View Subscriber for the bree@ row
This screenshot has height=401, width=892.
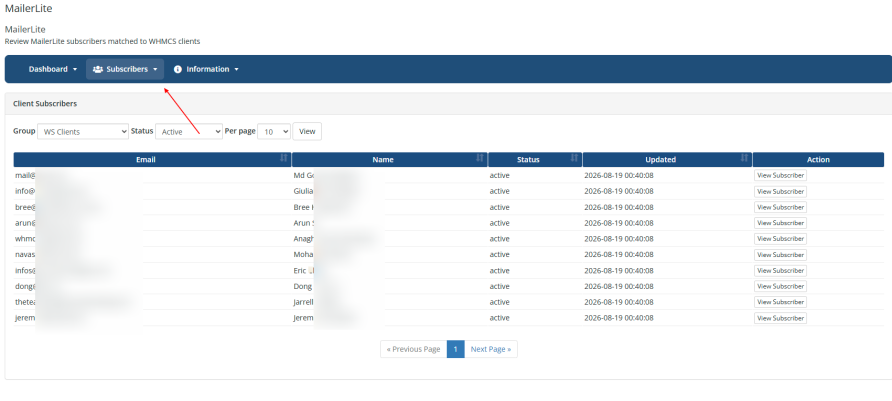[x=780, y=207]
